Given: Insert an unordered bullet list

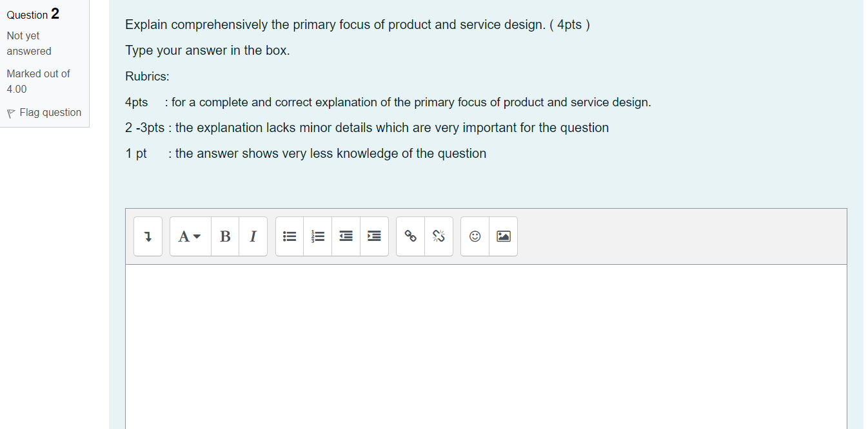Looking at the screenshot, I should 289,236.
